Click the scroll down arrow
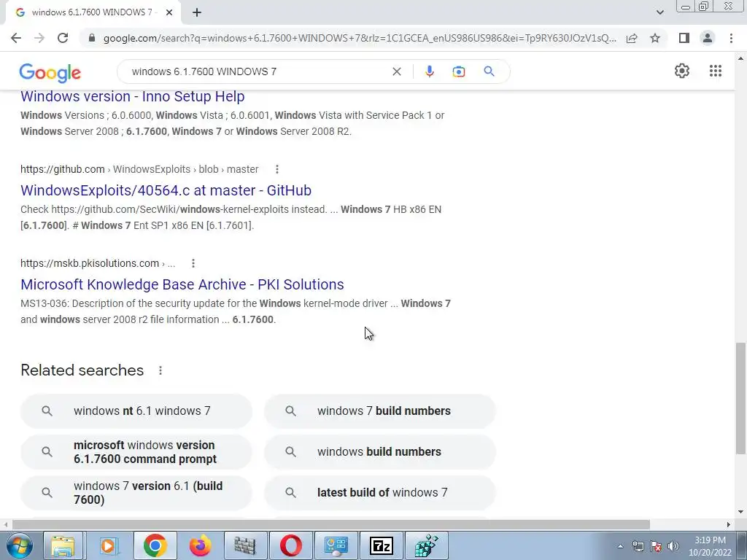The width and height of the screenshot is (747, 560). tap(741, 512)
